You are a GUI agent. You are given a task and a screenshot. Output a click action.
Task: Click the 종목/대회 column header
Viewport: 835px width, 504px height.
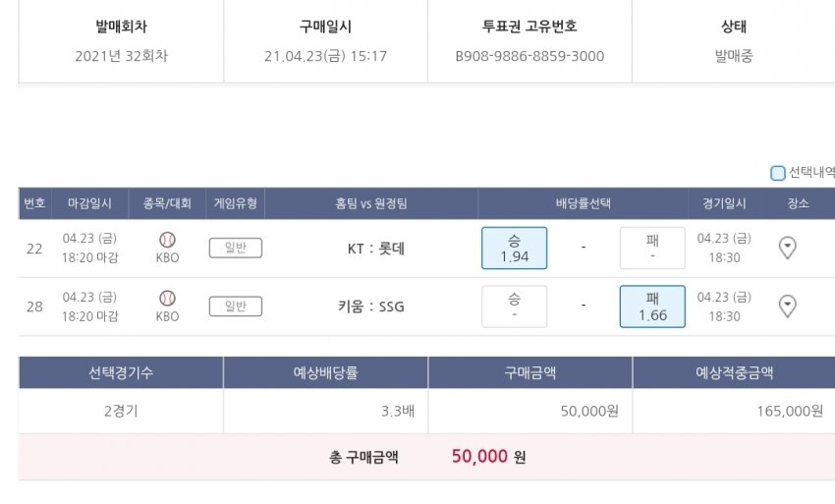tap(167, 203)
